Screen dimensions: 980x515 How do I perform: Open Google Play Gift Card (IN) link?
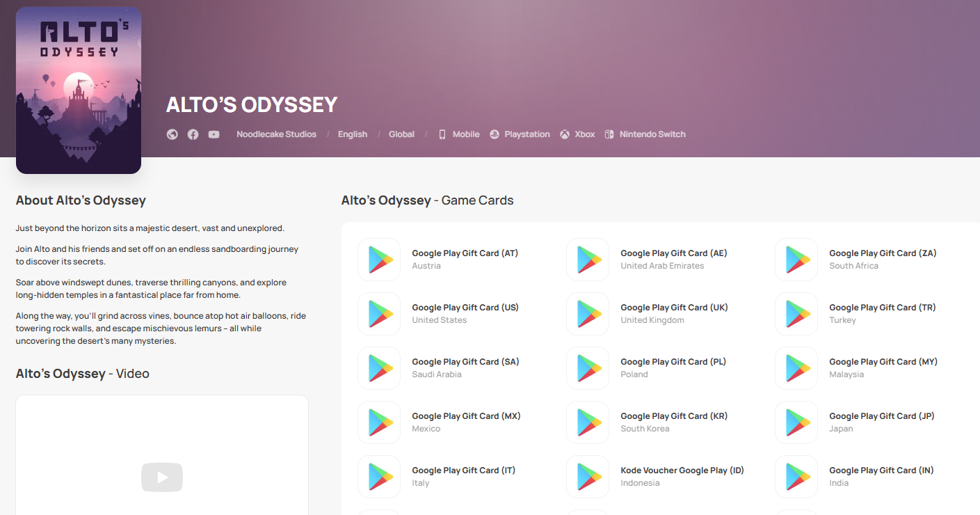(881, 470)
